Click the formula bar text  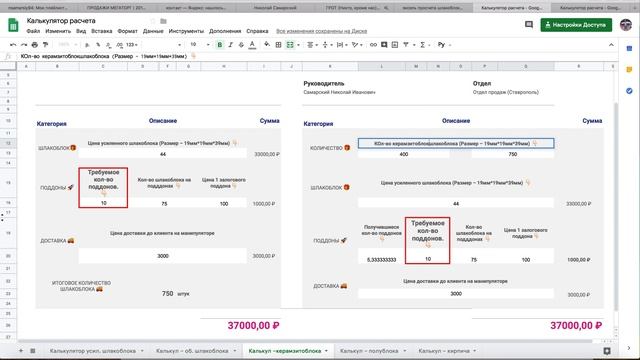(x=104, y=56)
